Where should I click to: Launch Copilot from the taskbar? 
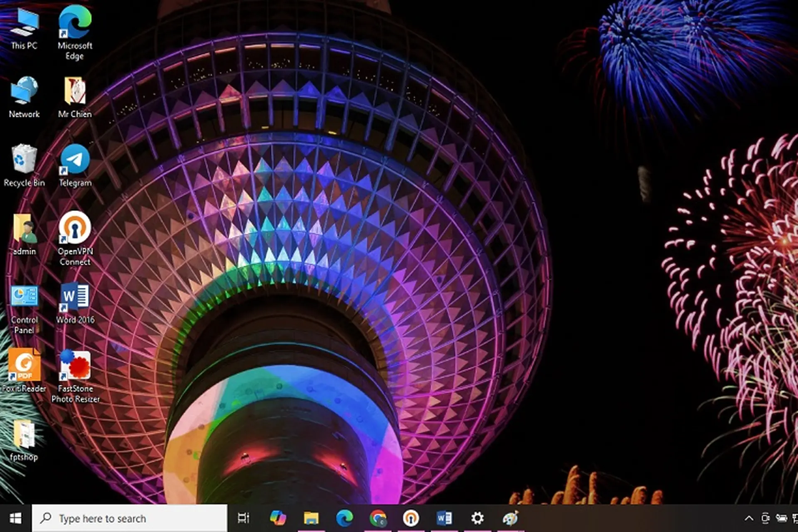[x=278, y=518]
